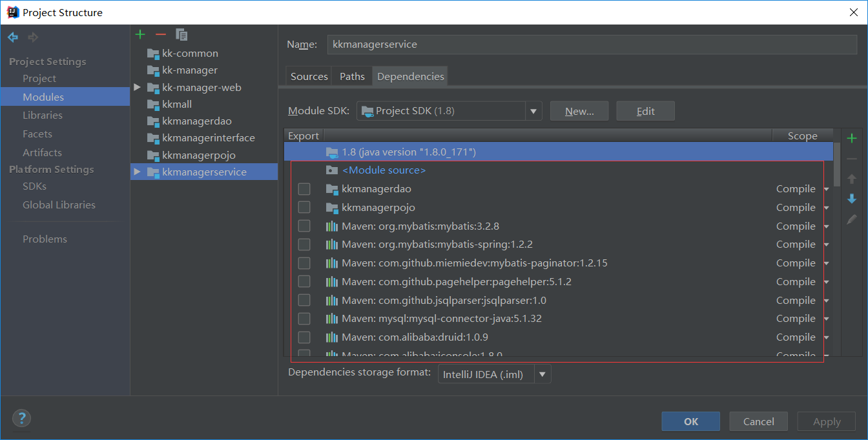Screen dimensions: 868x440
Task: Toggle export checkbox for jsqlparser:1.0
Action: point(304,301)
